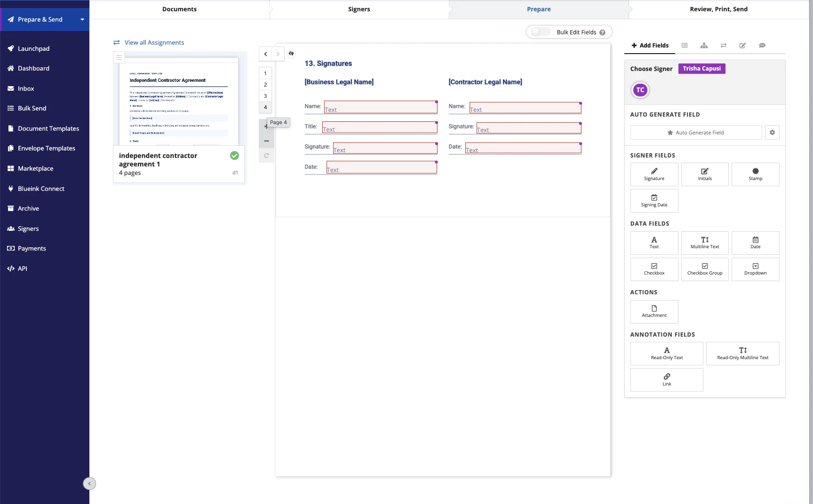Select Contractor Signature text field

(x=529, y=128)
